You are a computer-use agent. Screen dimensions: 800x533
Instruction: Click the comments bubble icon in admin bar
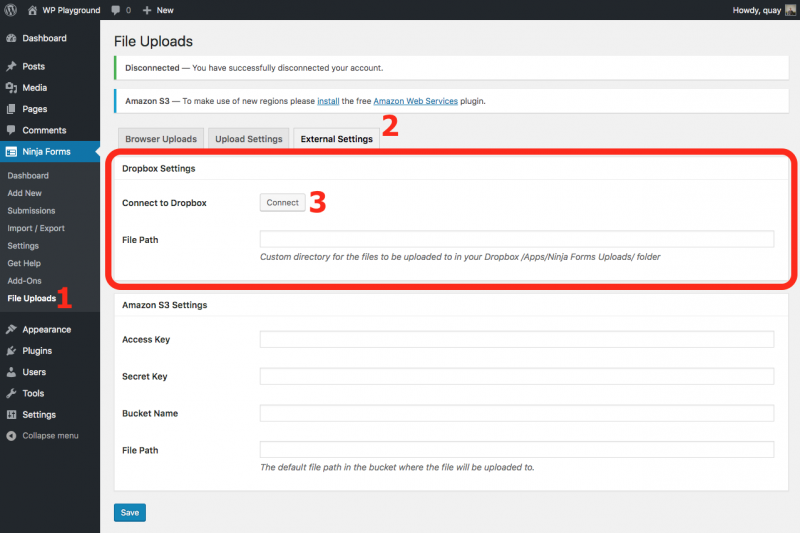pos(116,10)
